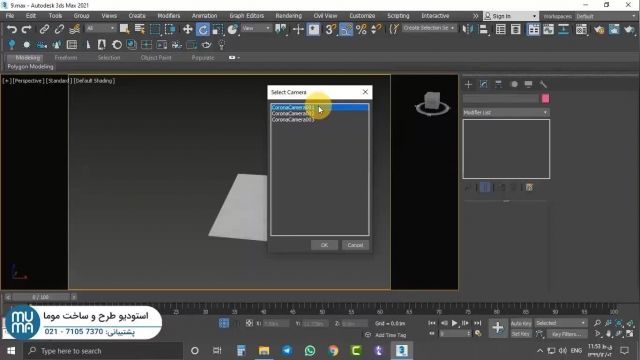This screenshot has width=640, height=360.
Task: Switch to the Object Paint ribbon tab
Action: pyautogui.click(x=156, y=58)
